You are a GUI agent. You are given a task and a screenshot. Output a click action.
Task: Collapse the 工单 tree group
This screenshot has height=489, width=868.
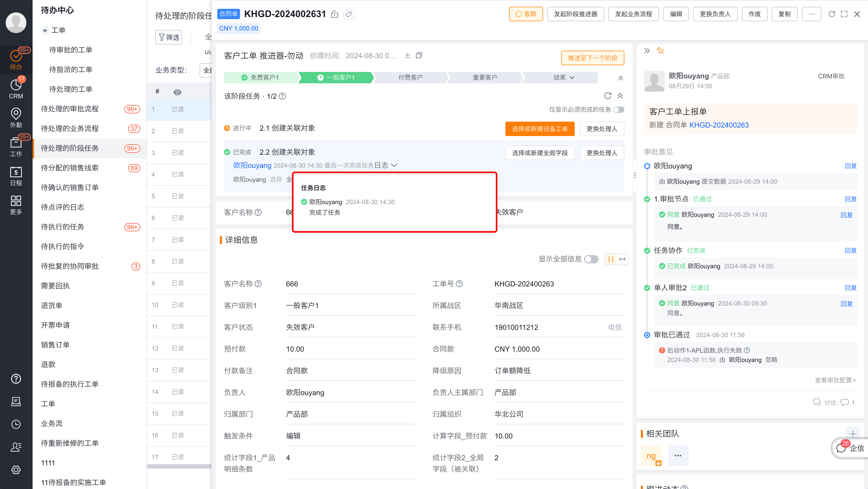(x=45, y=30)
